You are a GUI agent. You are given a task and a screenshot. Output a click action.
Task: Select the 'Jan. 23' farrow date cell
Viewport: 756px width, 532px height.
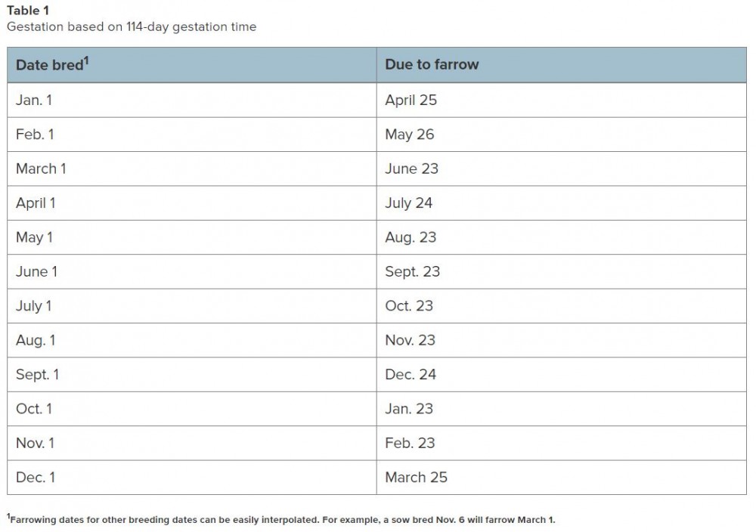tap(561, 409)
